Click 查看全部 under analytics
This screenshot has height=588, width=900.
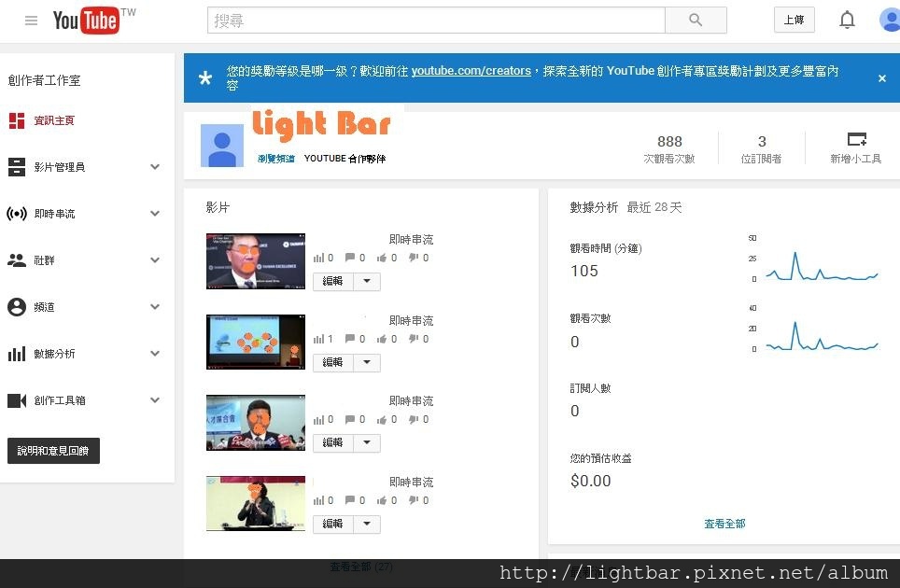point(724,524)
